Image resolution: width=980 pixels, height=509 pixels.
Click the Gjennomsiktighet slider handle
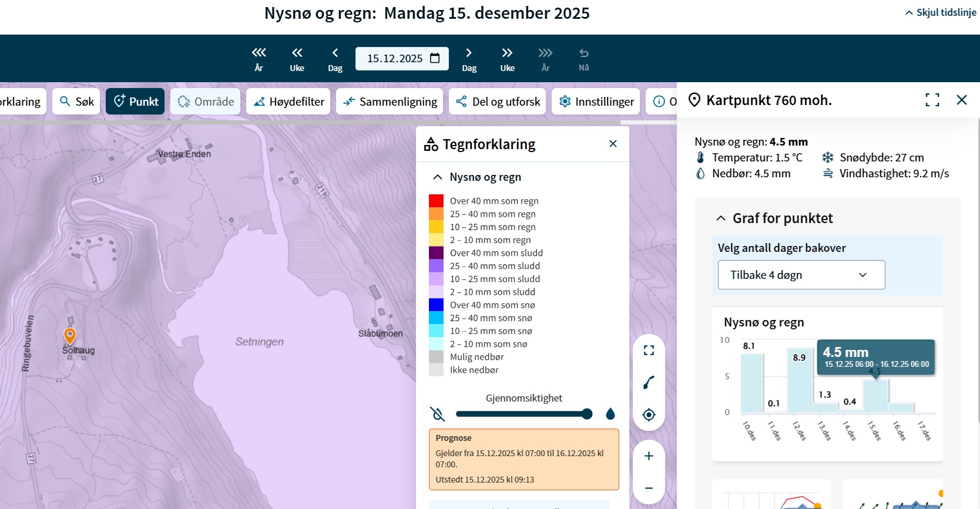tap(586, 414)
